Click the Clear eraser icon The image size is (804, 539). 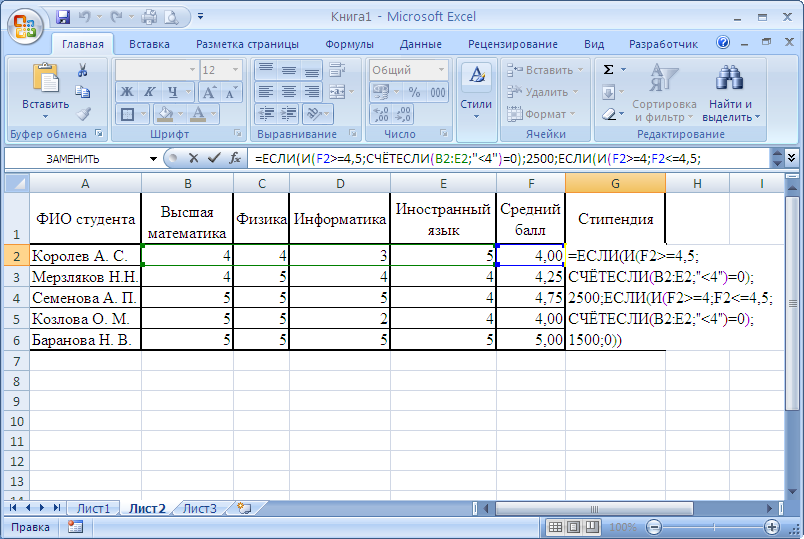[x=609, y=114]
